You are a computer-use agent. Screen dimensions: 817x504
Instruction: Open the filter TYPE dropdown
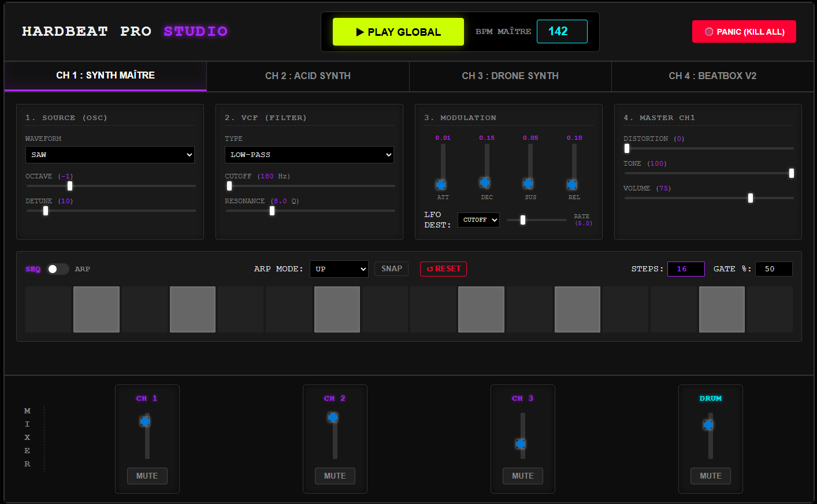coord(309,155)
